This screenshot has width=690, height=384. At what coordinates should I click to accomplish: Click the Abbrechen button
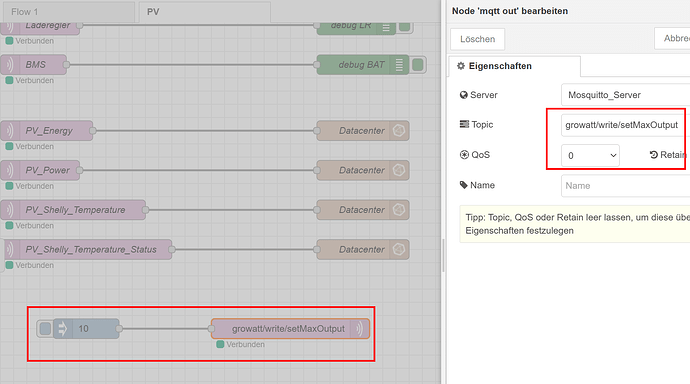click(x=672, y=39)
